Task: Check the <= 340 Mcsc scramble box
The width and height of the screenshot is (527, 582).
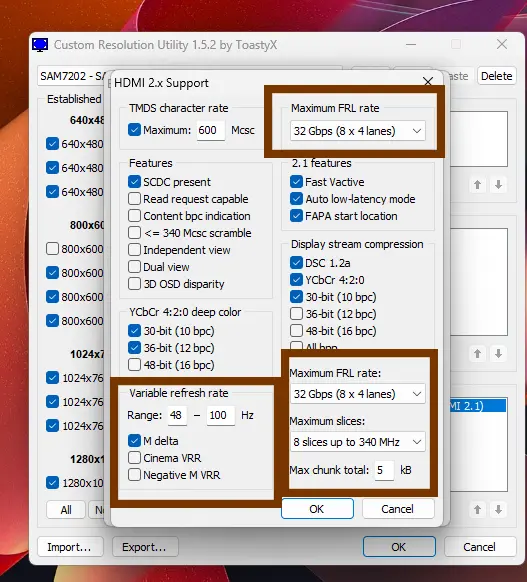Action: (134, 233)
